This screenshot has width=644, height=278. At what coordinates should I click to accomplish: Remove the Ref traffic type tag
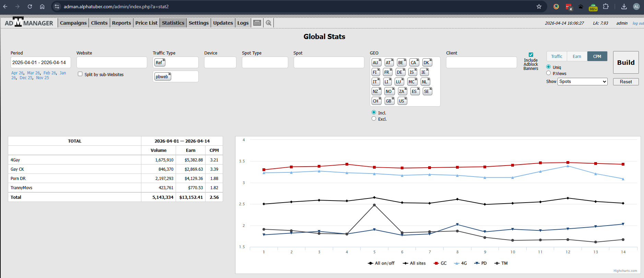point(164,60)
